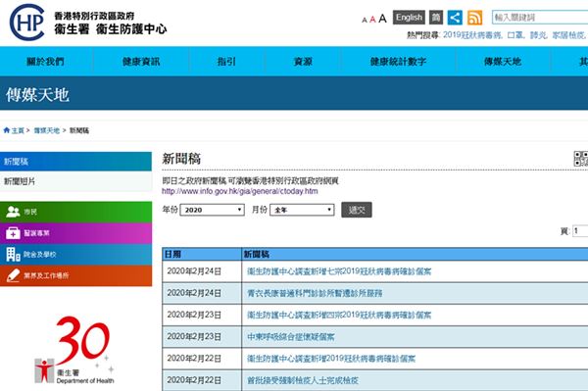Image resolution: width=588 pixels, height=391 pixels.
Task: Click the CHP logo
Action: (27, 23)
